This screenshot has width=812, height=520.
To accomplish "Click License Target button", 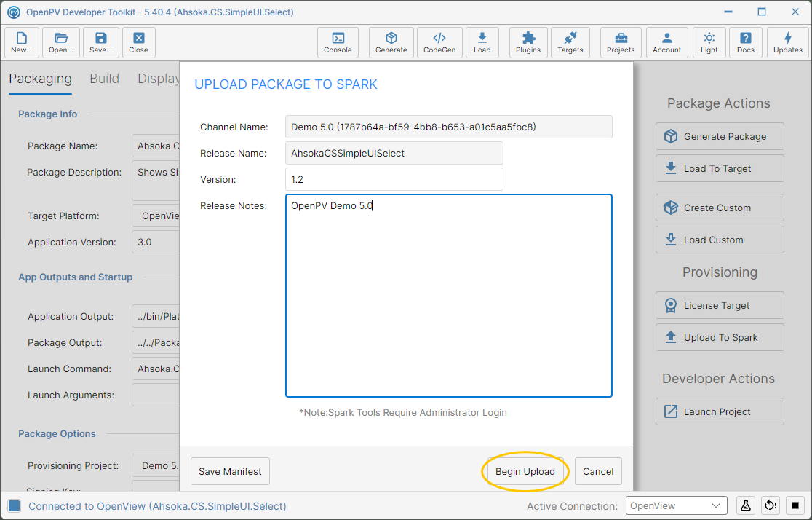I will click(x=720, y=305).
